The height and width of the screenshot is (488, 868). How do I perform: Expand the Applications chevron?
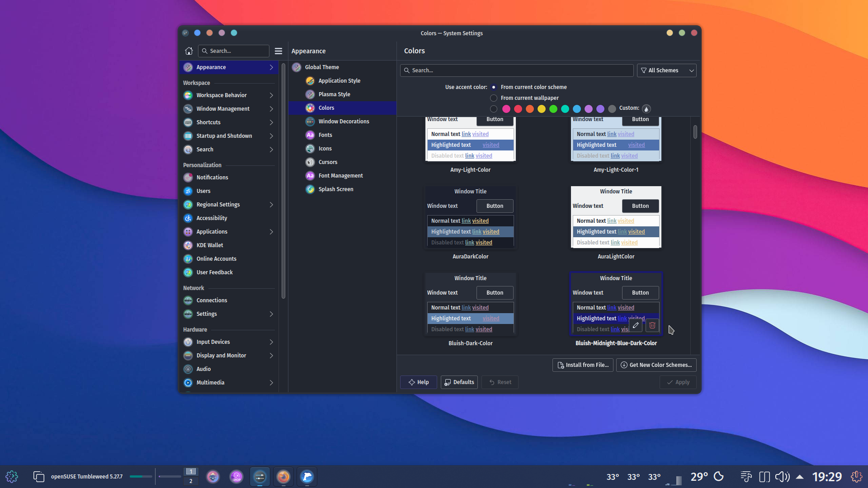271,232
